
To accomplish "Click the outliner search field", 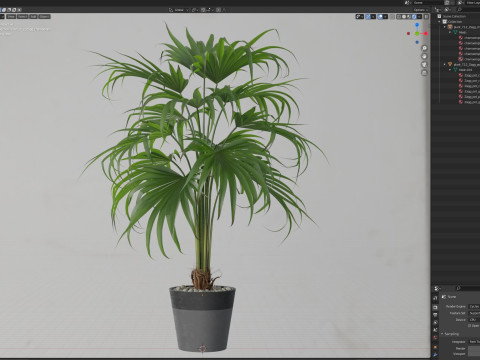I will (x=468, y=10).
